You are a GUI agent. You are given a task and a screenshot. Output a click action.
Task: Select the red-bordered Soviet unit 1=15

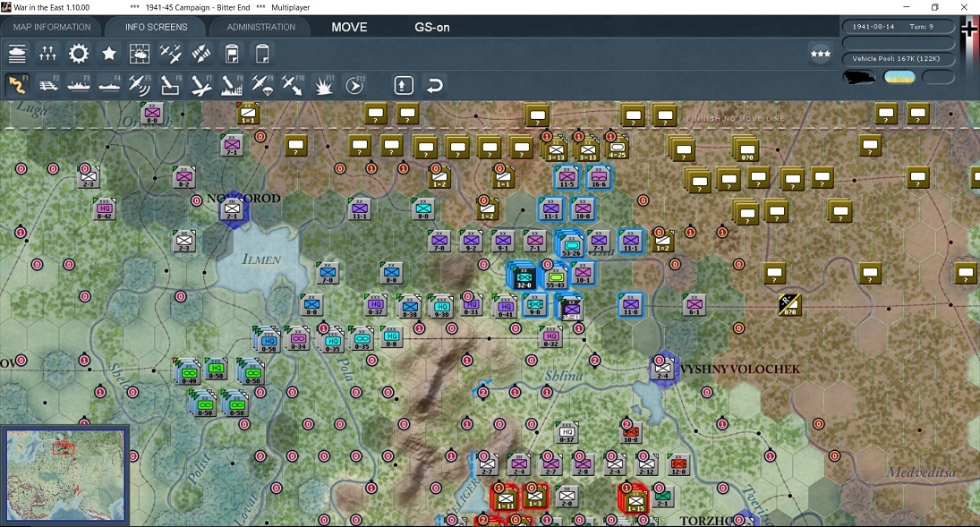click(635, 499)
